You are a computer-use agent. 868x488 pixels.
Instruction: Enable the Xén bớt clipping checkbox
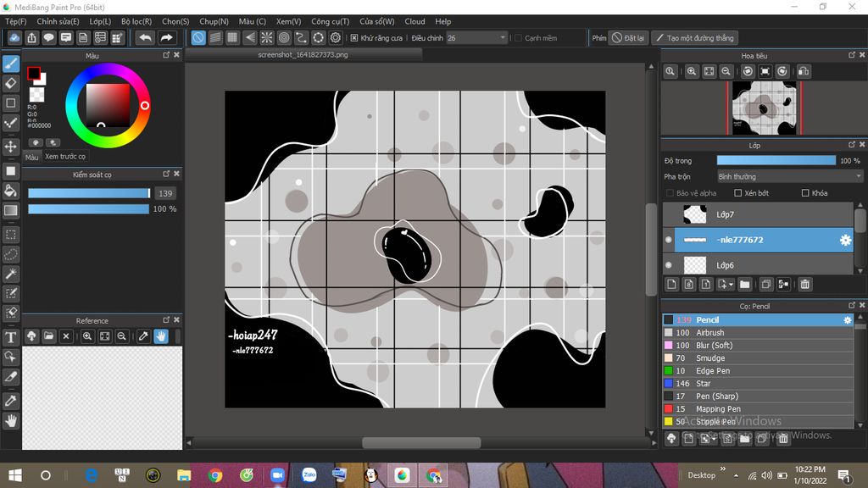(738, 193)
